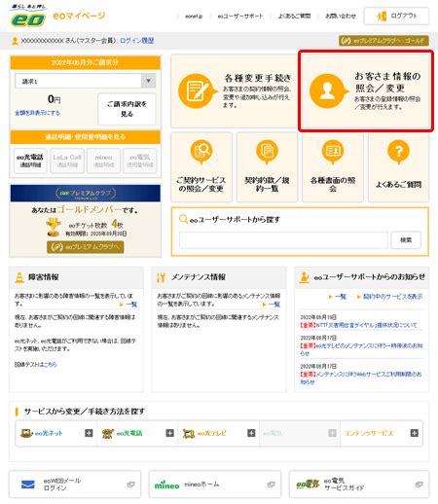Click the eoWEBメール envelope icon

tap(28, 485)
